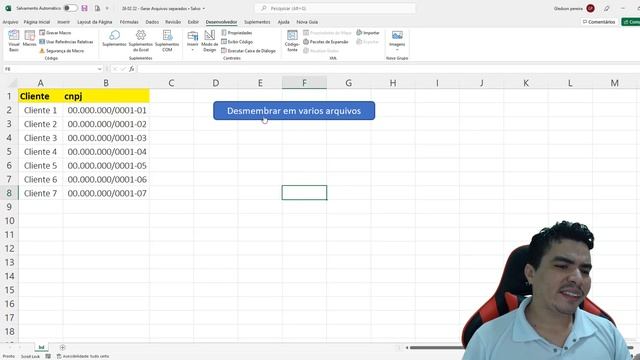
Task: Select row 8 header
Action: (x=9, y=193)
